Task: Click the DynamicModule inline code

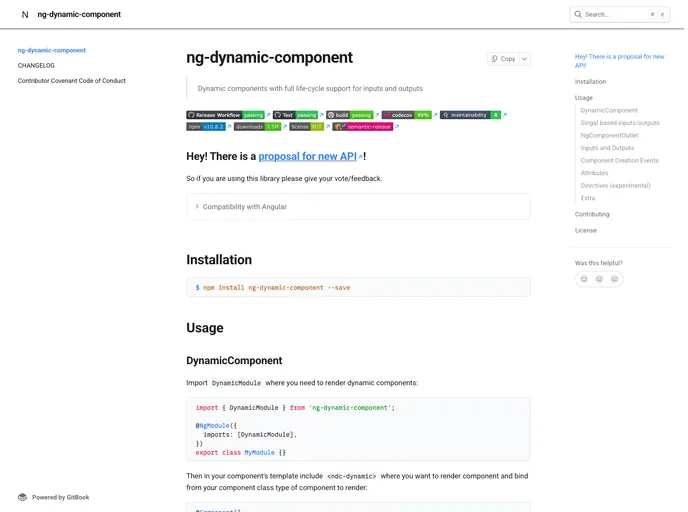Action: click(x=236, y=383)
